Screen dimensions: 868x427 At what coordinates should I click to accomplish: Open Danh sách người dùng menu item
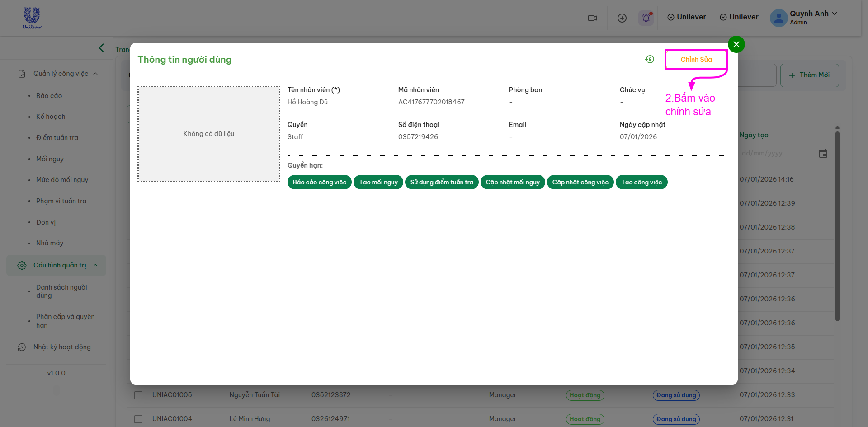point(62,291)
